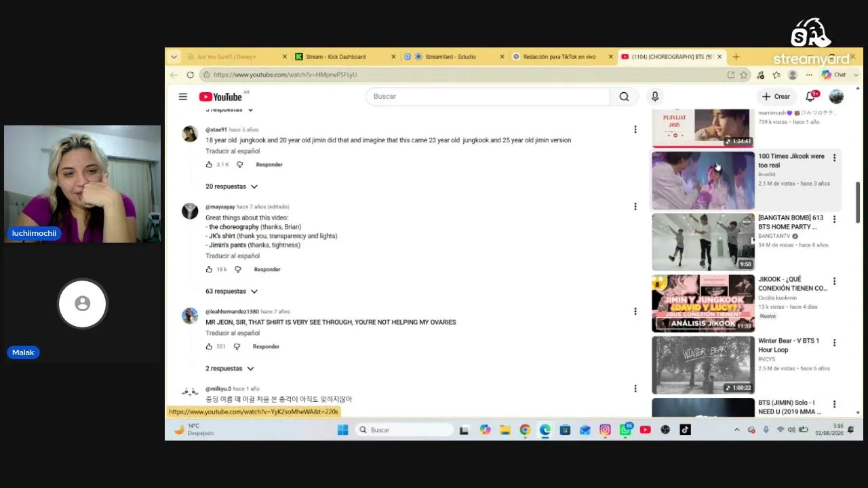Open the JIKOOK análisis video thumbnail
The image size is (868, 488).
tap(703, 304)
